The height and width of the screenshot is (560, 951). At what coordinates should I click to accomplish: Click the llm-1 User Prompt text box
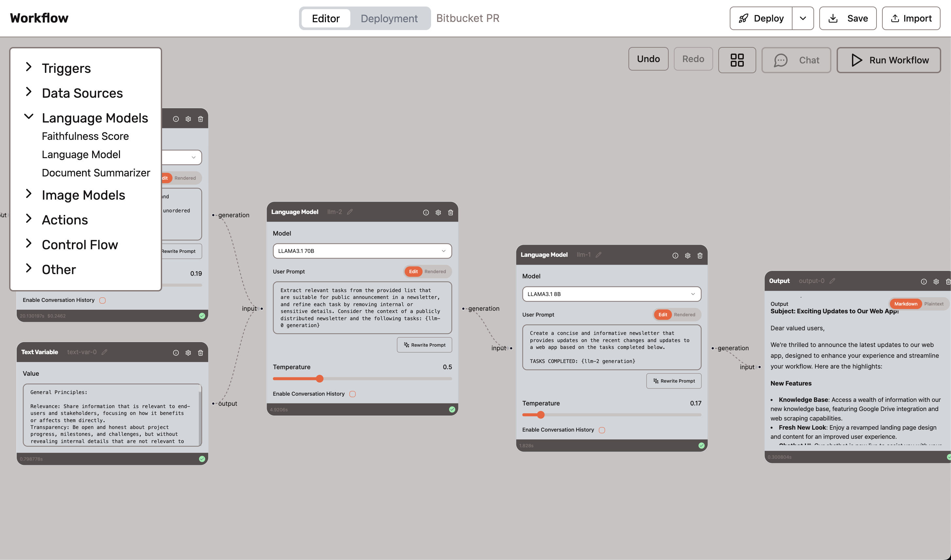point(611,347)
